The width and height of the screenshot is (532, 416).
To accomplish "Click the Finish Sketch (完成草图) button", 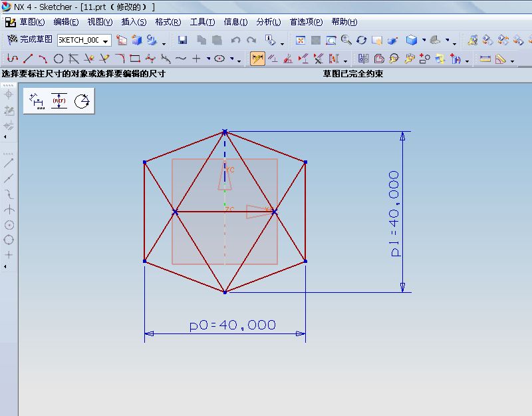I will pyautogui.click(x=30, y=39).
